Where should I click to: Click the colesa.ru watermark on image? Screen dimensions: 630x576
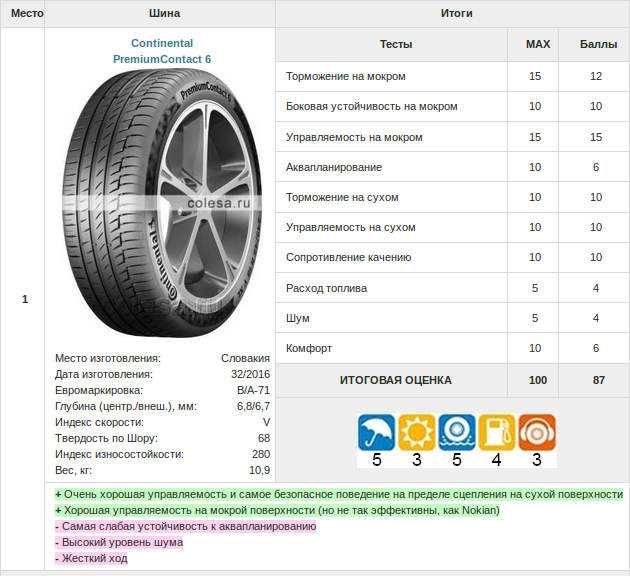[219, 203]
